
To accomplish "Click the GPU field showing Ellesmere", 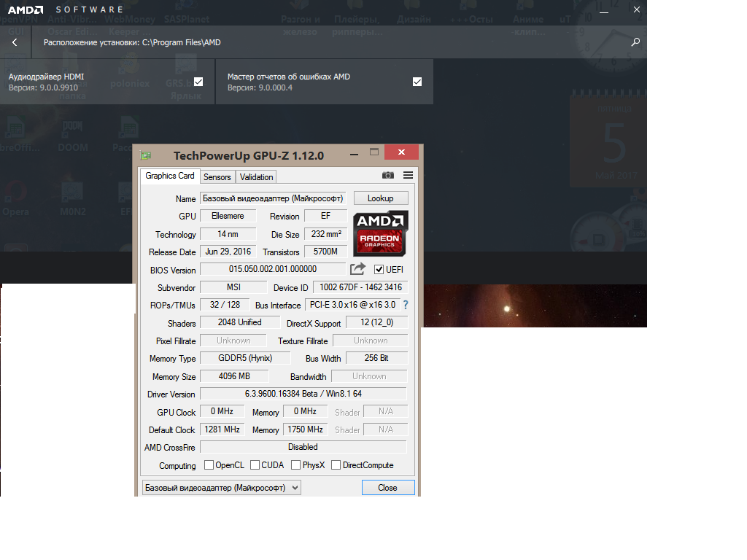I will point(228,216).
